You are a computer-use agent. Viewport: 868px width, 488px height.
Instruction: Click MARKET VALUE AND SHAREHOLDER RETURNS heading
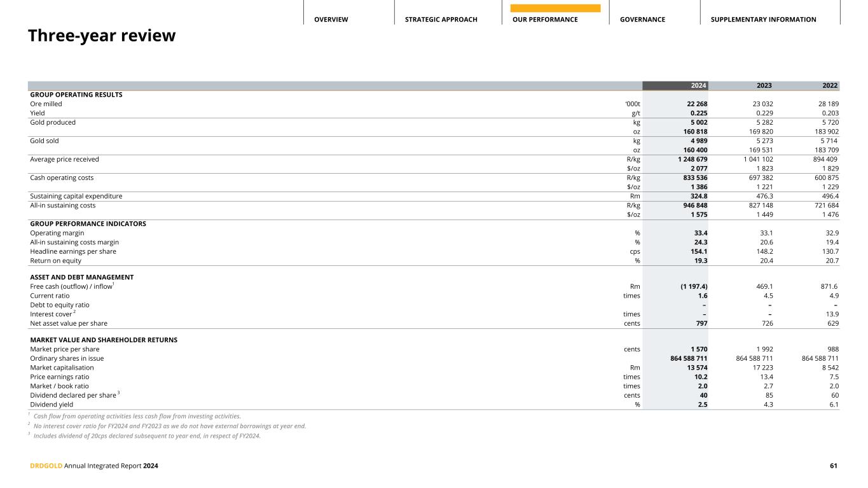coord(104,340)
